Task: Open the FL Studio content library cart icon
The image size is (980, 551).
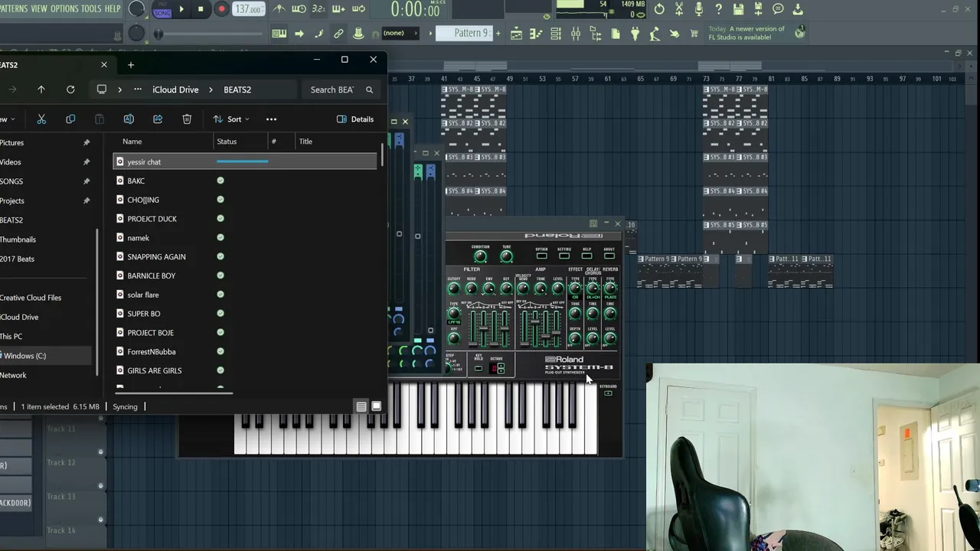Action: pos(694,33)
